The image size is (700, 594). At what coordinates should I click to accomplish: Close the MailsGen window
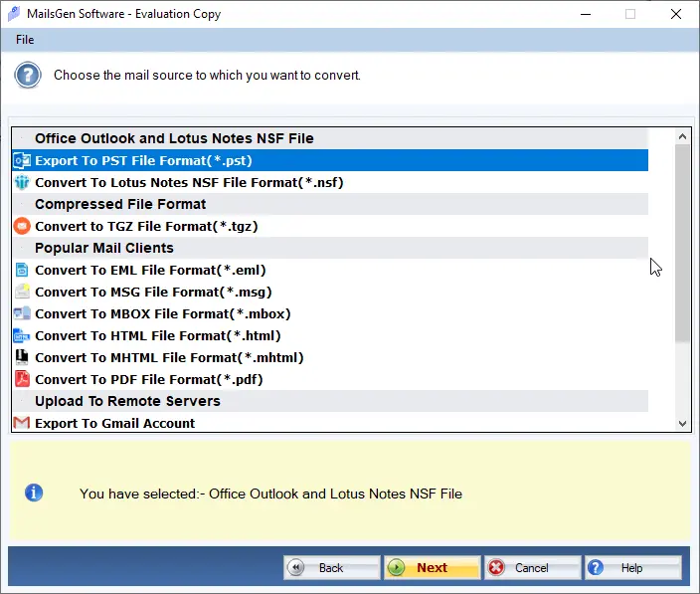[676, 14]
